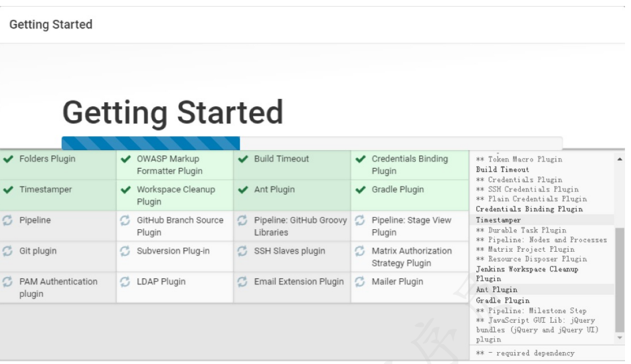Image resolution: width=631 pixels, height=364 pixels.
Task: Click the refresh icon beside PAM Authentication plugin
Action: point(8,282)
